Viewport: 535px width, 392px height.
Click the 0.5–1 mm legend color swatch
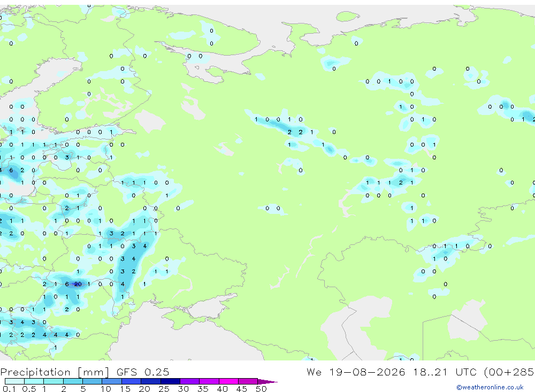point(34,381)
